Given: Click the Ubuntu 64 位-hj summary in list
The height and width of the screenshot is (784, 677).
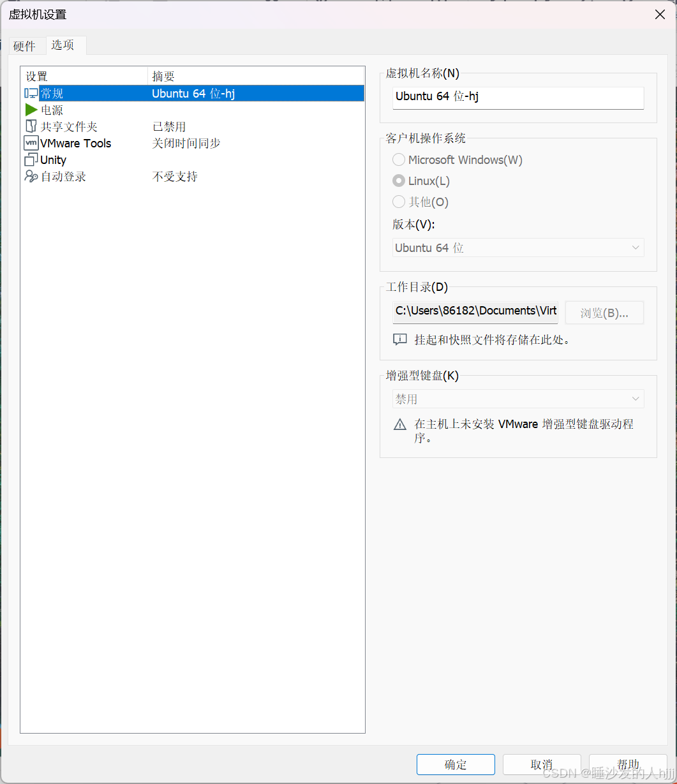Looking at the screenshot, I should pos(193,94).
